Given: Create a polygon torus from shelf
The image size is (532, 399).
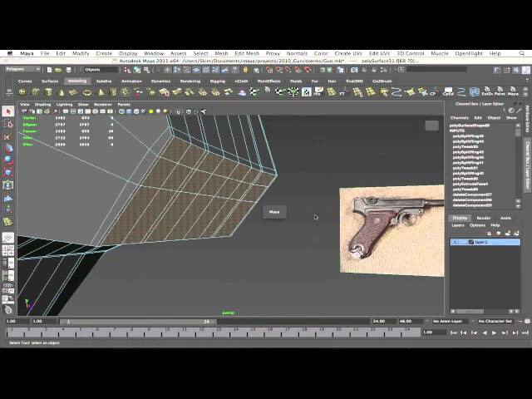Looking at the screenshot, I should tap(86, 92).
